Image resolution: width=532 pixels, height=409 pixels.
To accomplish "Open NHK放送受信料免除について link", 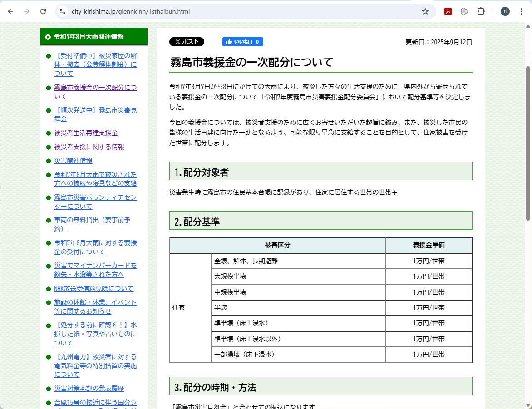I will (94, 289).
